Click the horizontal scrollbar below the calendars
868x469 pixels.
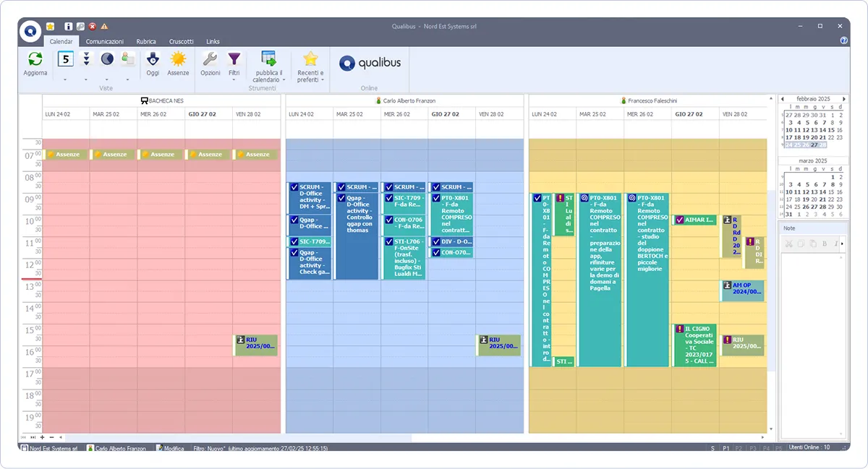click(x=239, y=437)
